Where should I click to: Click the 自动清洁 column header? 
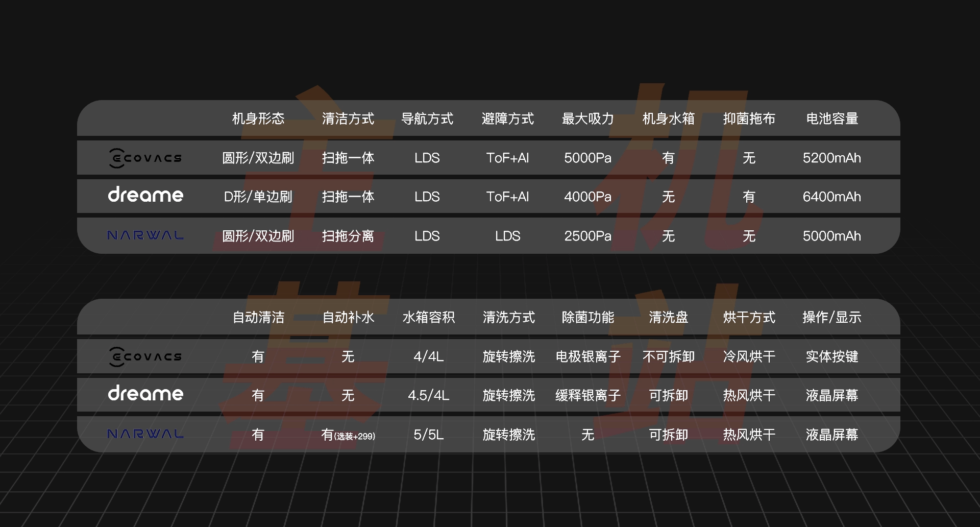pyautogui.click(x=258, y=318)
